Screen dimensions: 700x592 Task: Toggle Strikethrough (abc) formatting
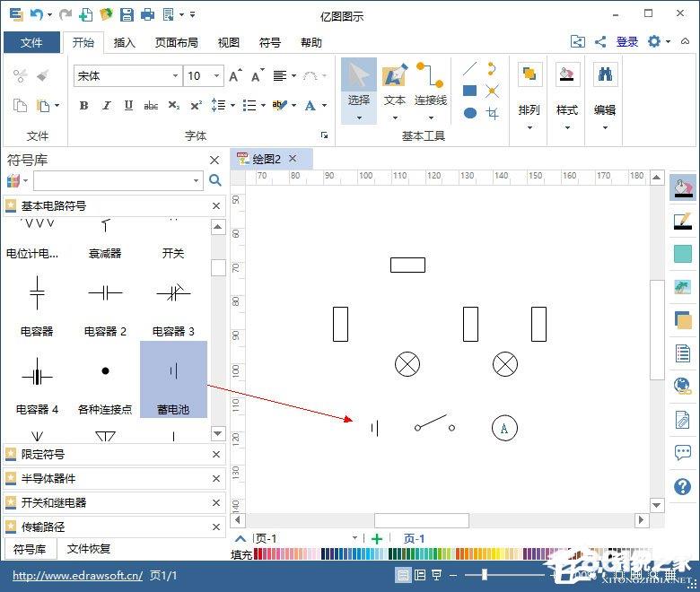pos(151,106)
